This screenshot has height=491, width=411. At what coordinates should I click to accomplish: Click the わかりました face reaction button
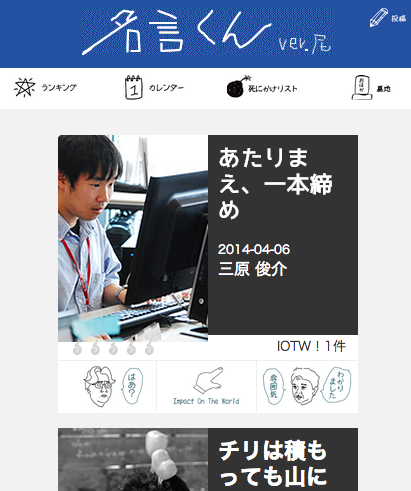click(x=307, y=387)
